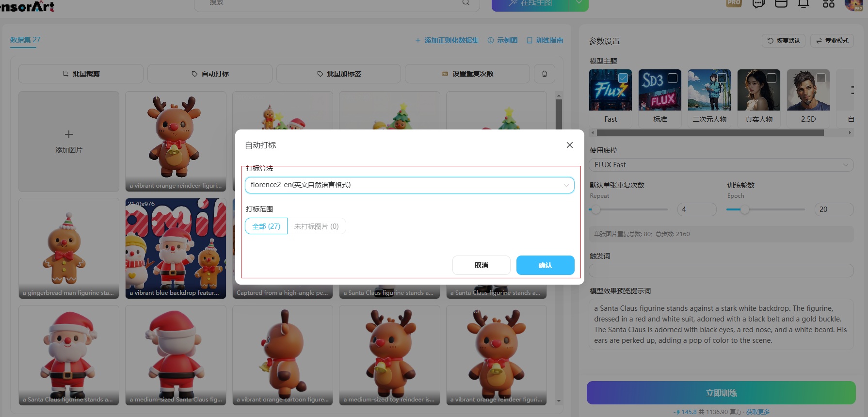This screenshot has height=417, width=868.
Task: Check the SD3 标准 theme checkbox
Action: 673,78
